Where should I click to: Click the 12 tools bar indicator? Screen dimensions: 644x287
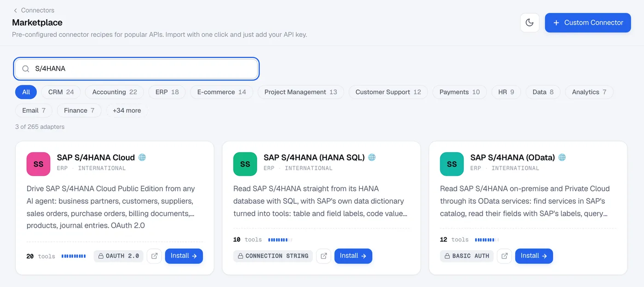point(487,240)
